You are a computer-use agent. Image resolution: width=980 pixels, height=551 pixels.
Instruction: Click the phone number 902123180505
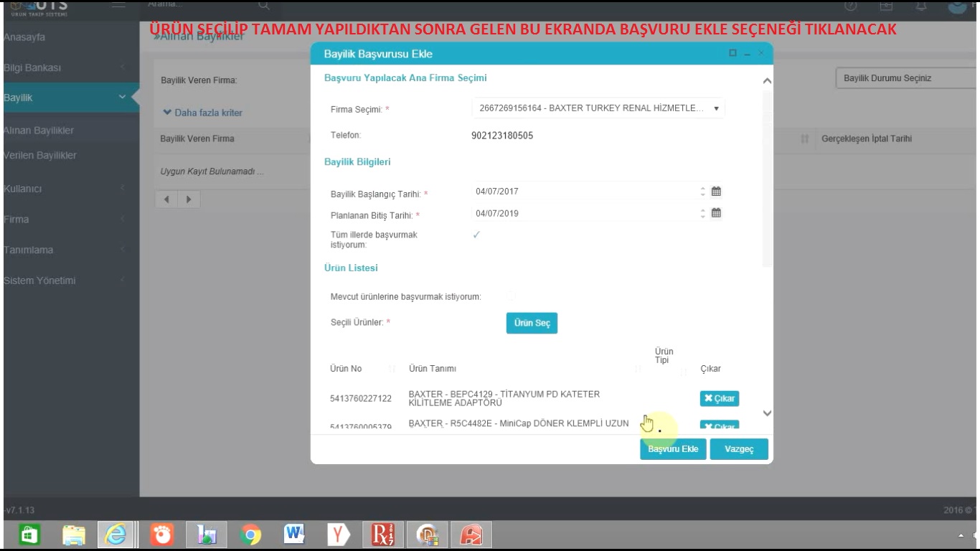502,136
